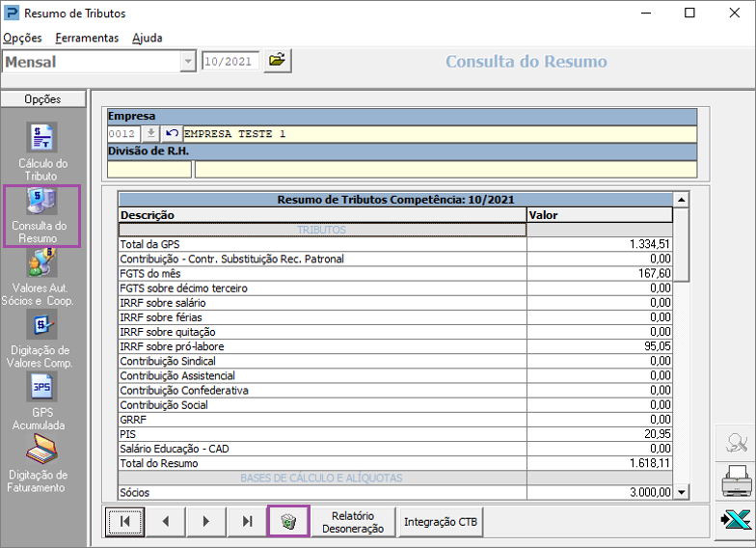The width and height of the screenshot is (756, 548).
Task: Go to first record button
Action: (x=125, y=521)
